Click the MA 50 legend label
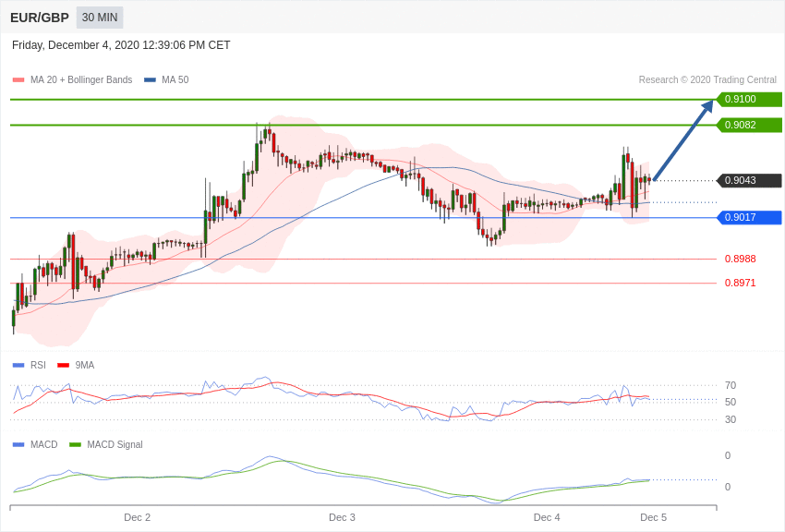 click(x=175, y=79)
